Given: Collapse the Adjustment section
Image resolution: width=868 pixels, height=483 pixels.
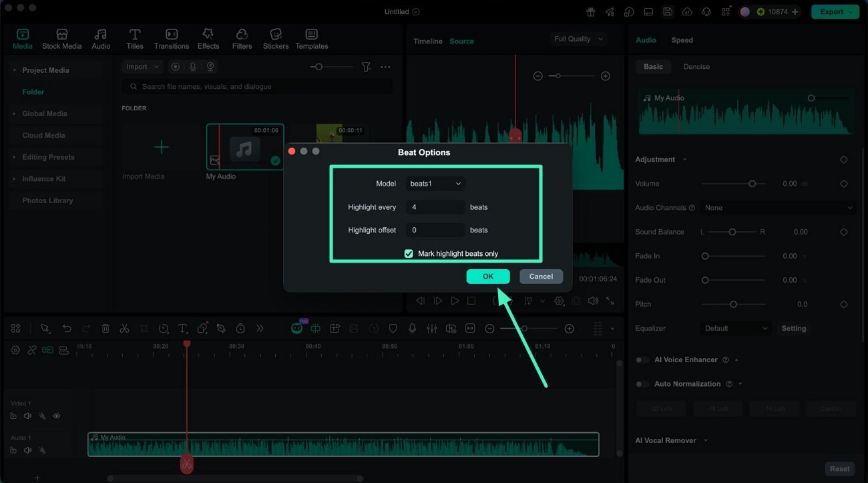Looking at the screenshot, I should [684, 160].
